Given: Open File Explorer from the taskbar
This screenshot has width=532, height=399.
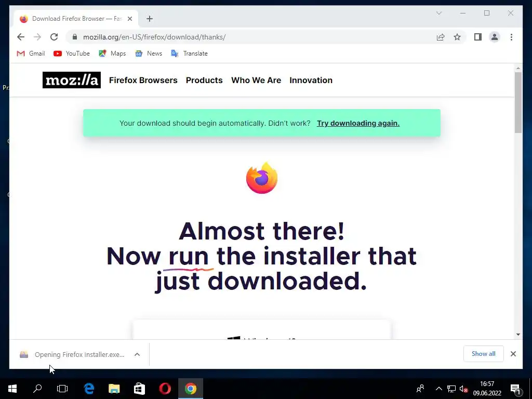Looking at the screenshot, I should pos(114,389).
